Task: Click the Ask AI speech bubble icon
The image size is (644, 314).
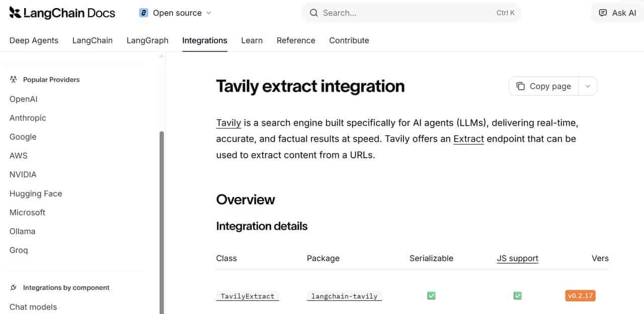Action: [603, 13]
